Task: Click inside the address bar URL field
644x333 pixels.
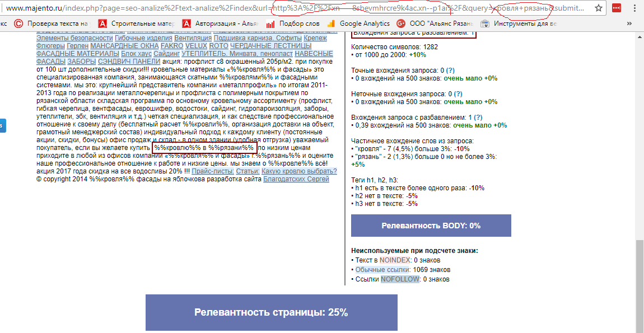Action: pos(224,8)
